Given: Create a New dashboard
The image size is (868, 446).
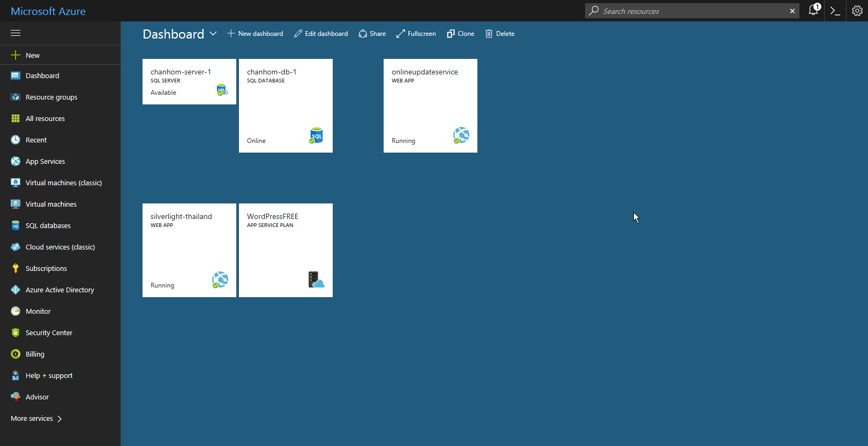Looking at the screenshot, I should (255, 34).
